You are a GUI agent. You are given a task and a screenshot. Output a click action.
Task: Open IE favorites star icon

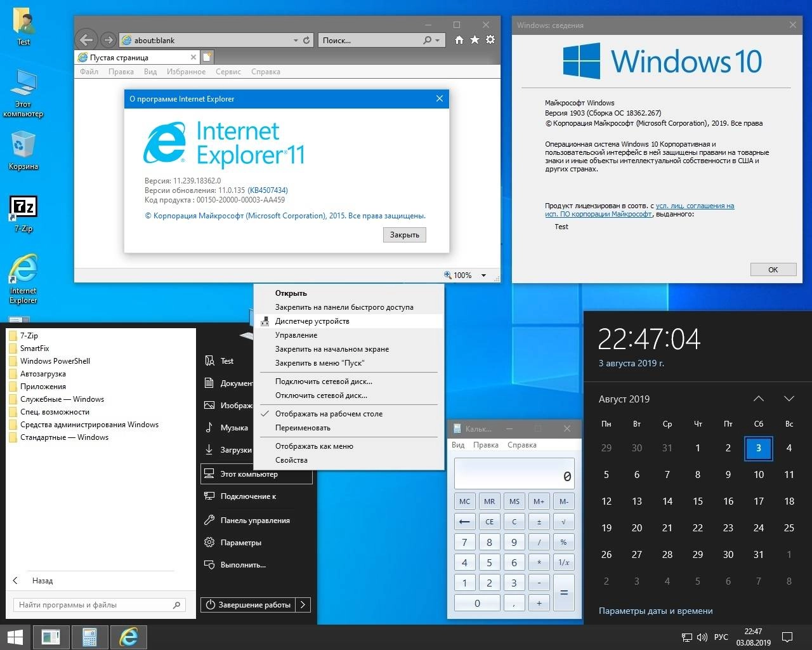tap(475, 40)
